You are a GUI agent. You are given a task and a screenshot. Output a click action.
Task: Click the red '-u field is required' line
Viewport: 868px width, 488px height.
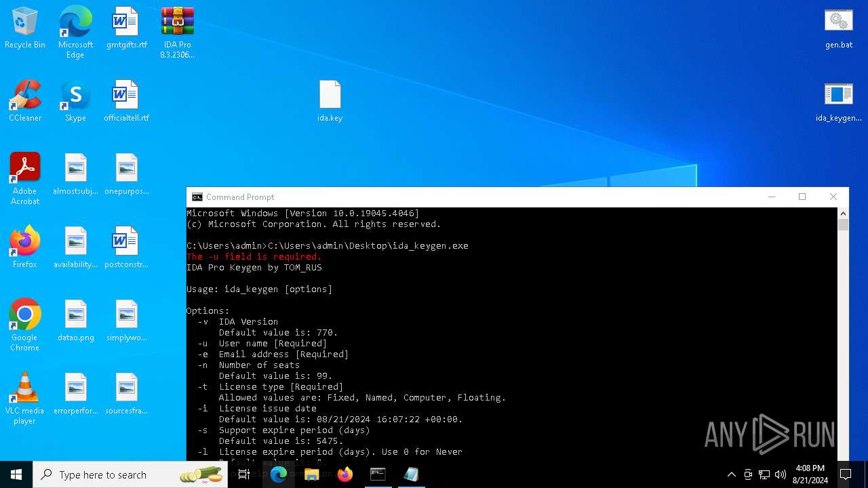[x=254, y=257]
